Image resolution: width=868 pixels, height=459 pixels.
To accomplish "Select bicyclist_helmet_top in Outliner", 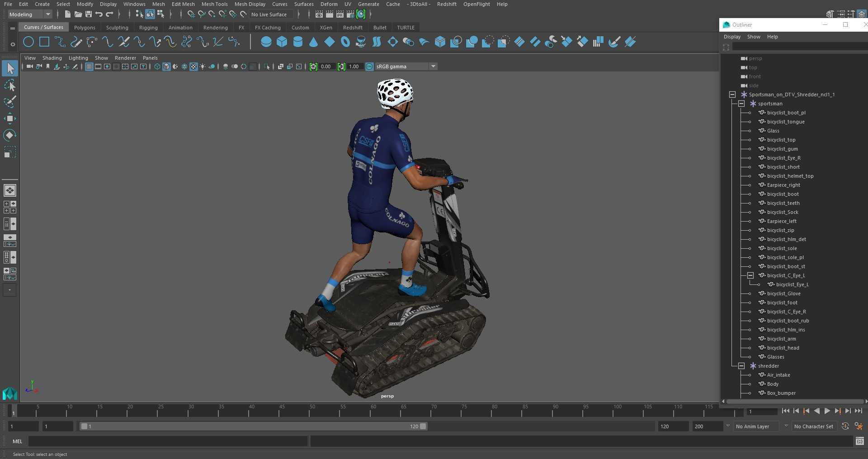I will coord(790,176).
